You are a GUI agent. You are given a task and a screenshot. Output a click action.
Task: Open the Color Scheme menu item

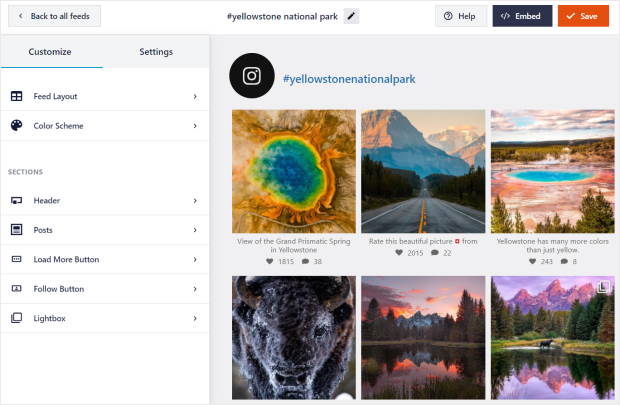point(104,126)
